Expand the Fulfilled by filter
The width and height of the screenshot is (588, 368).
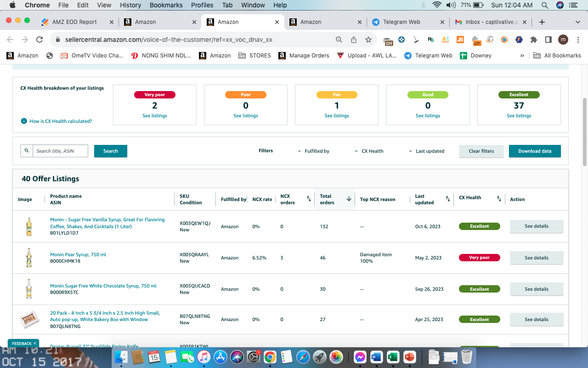pyautogui.click(x=314, y=151)
